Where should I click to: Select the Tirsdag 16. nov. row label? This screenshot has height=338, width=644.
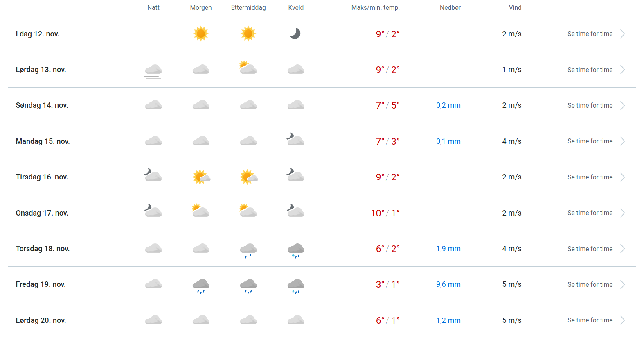[x=42, y=177]
